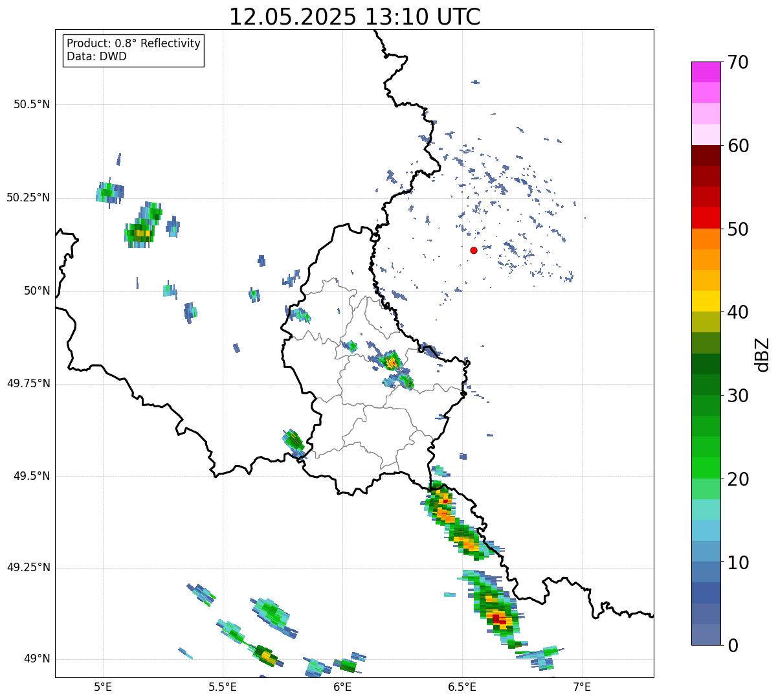
Task: Click the 7°E longitude label
Action: pyautogui.click(x=583, y=686)
